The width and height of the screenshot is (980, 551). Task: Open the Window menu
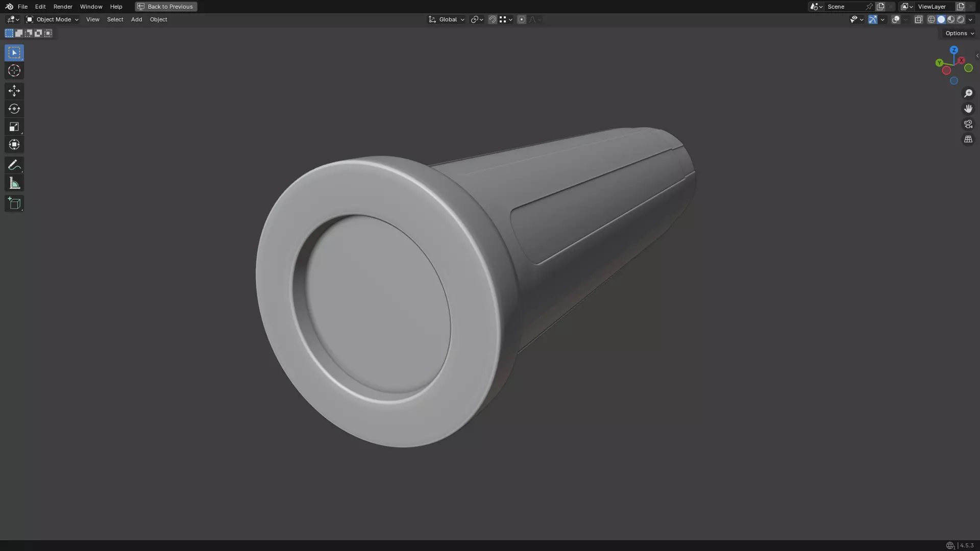pos(91,7)
